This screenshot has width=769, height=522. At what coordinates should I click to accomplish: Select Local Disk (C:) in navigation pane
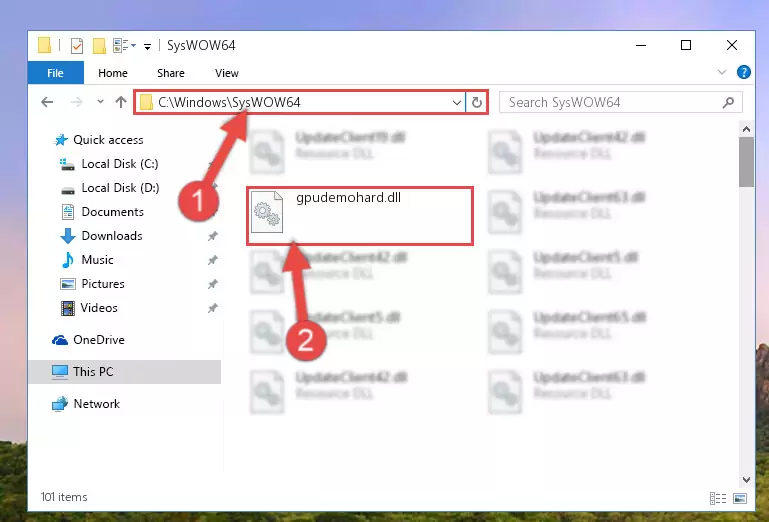pyautogui.click(x=120, y=164)
